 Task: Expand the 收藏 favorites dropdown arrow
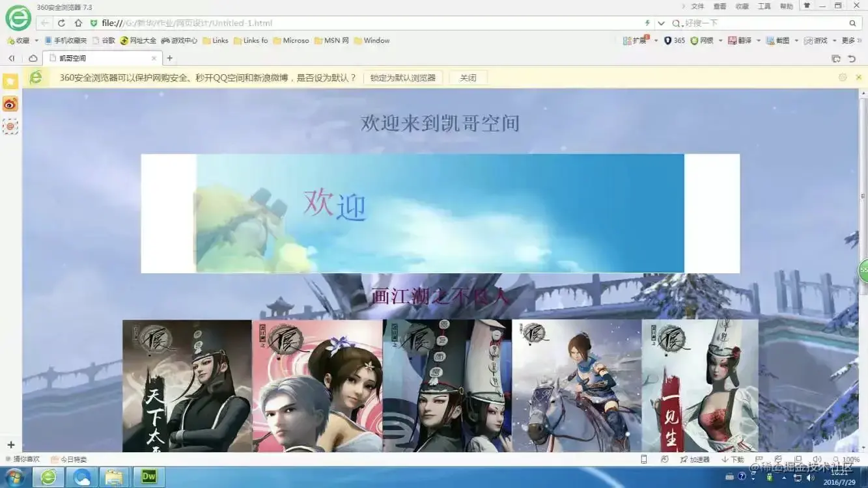pos(36,40)
